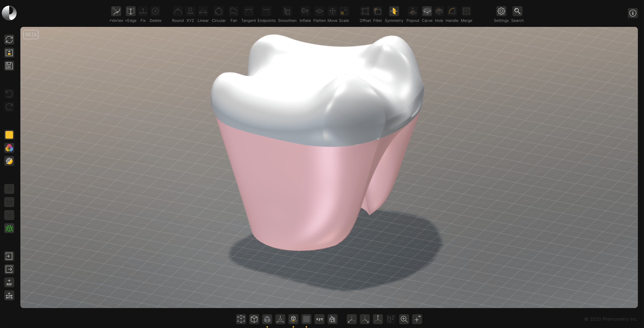
Task: Toggle solid shaded cube display
Action: [x=267, y=319]
